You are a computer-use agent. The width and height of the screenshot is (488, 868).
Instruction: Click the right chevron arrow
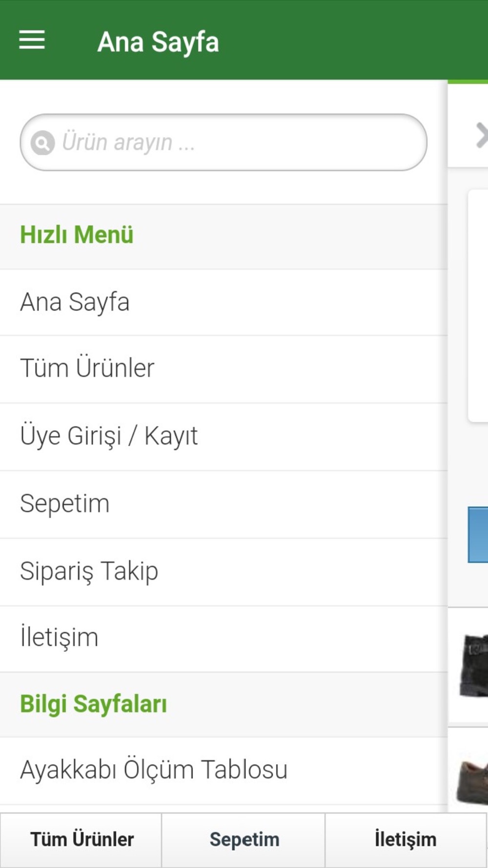click(x=481, y=135)
